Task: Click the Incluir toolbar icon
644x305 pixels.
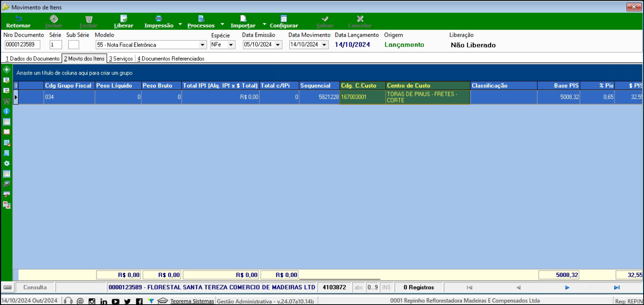Action: tap(54, 18)
